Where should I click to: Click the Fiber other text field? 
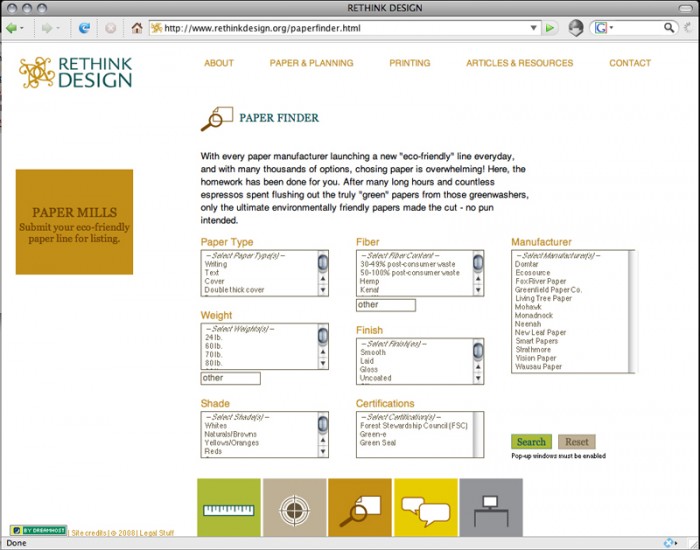[386, 305]
